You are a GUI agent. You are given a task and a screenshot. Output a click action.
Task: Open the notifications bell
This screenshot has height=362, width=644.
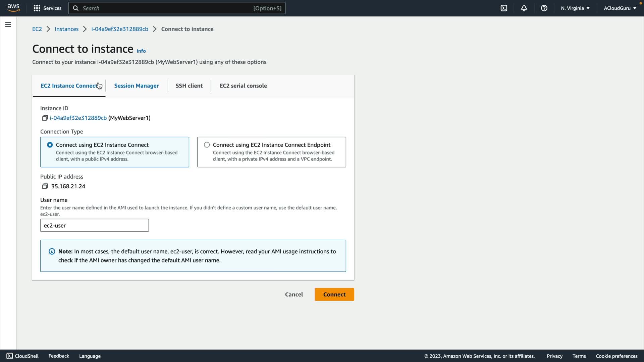[x=524, y=8]
